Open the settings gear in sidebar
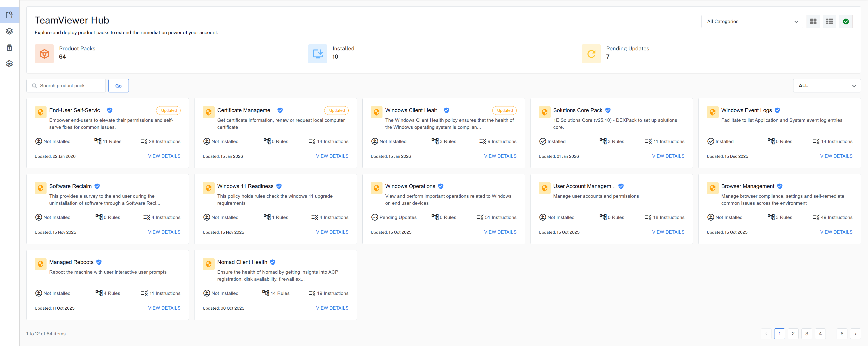 [9, 64]
